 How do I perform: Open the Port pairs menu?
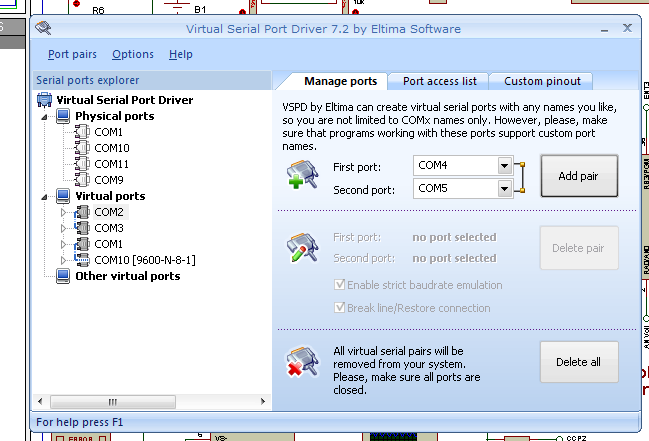72,54
